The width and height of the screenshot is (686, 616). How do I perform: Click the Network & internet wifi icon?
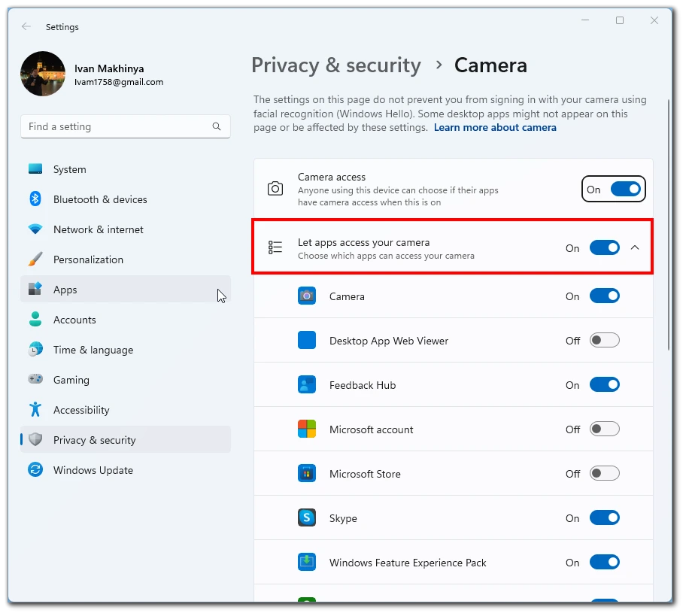pyautogui.click(x=35, y=229)
